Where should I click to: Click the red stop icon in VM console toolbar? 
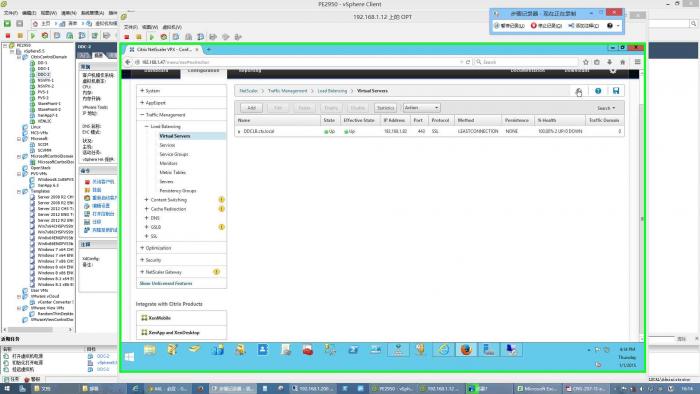127,37
